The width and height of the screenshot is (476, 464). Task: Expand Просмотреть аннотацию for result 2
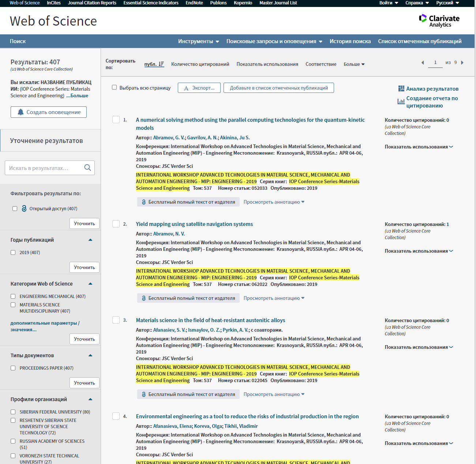tap(274, 298)
